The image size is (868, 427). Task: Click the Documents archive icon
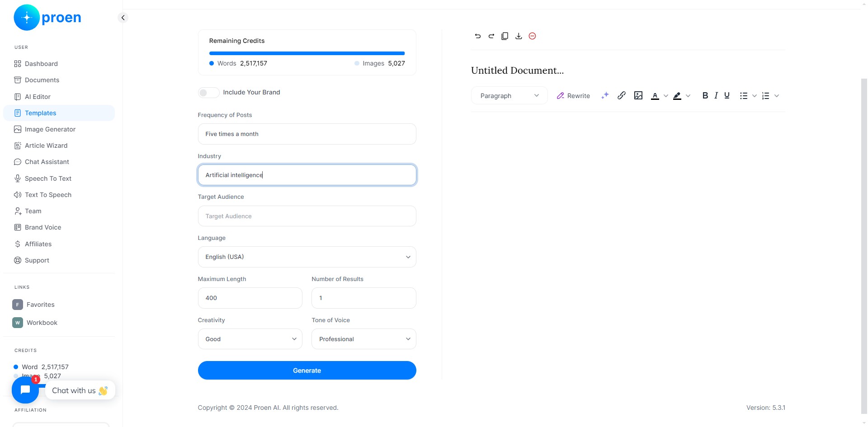tap(18, 80)
